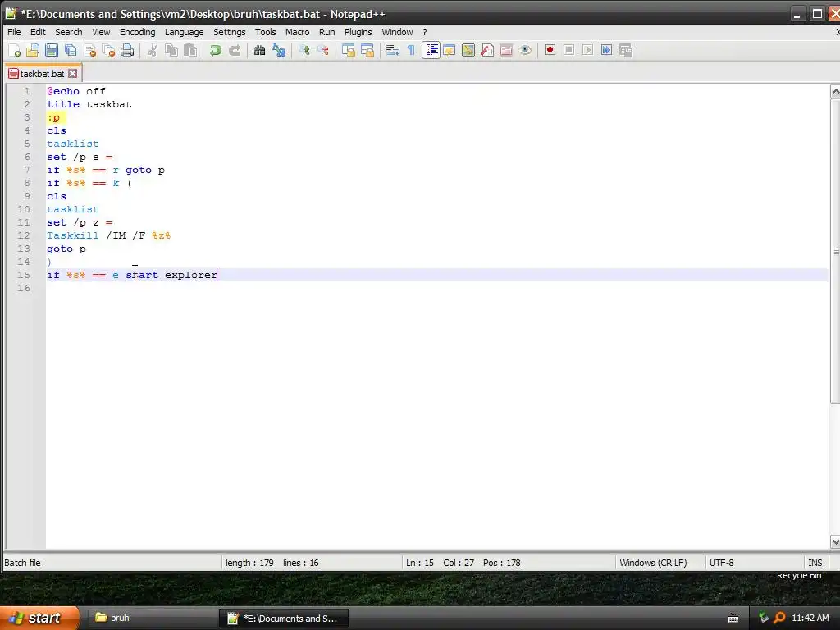Run macro multiple times icon

click(x=606, y=50)
